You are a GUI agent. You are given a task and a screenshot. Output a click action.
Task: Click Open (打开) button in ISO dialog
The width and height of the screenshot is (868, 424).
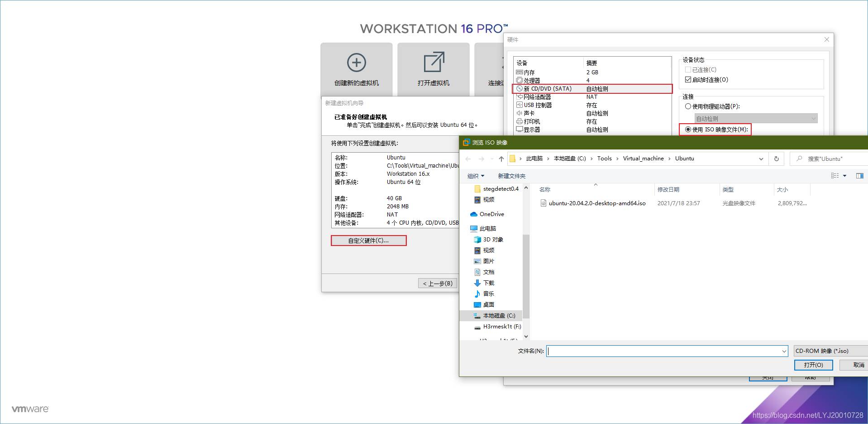point(813,365)
